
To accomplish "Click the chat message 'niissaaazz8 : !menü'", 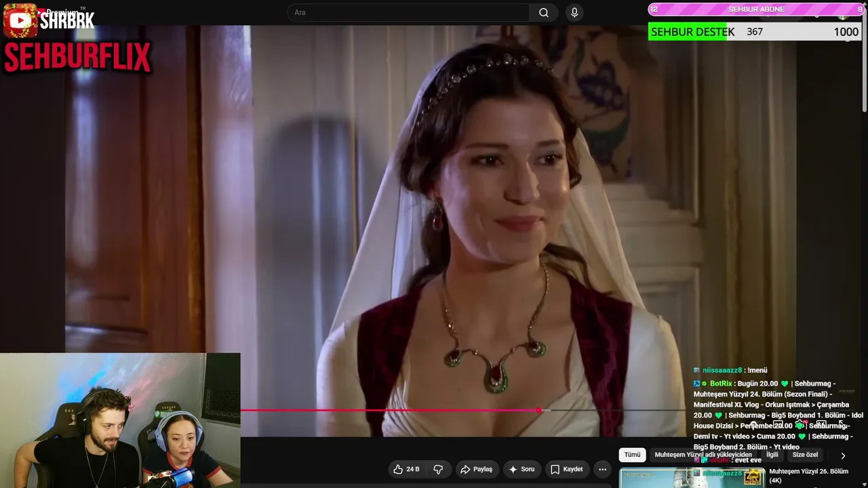I will pos(730,370).
